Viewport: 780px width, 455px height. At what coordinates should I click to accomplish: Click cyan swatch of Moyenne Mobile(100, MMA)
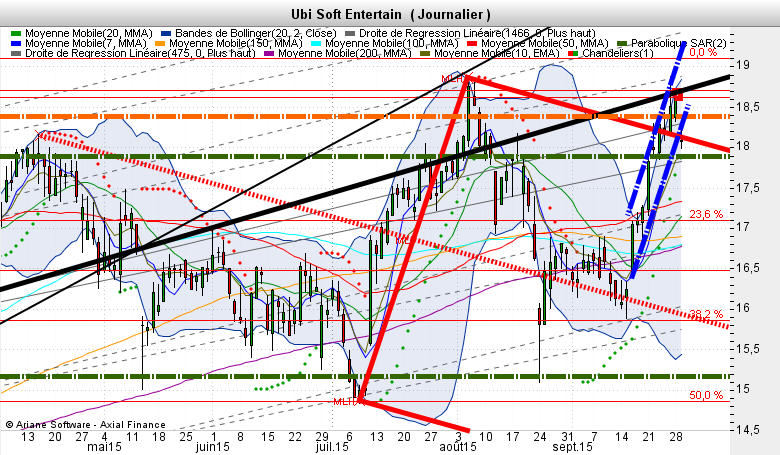(x=316, y=43)
